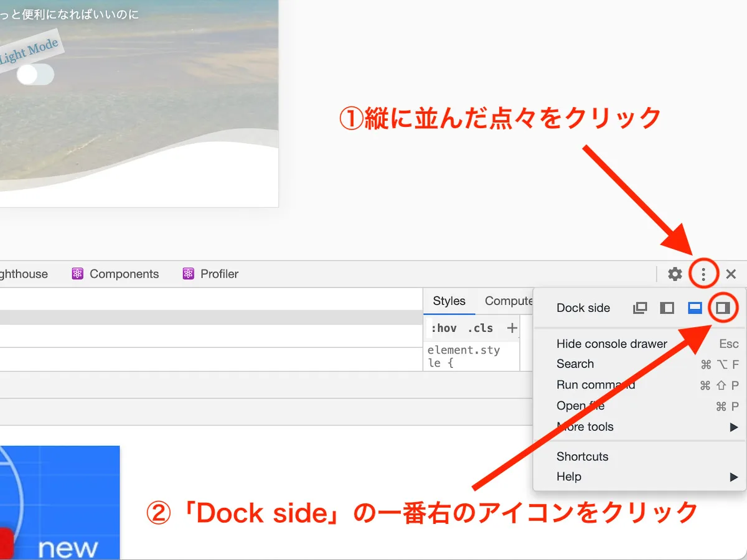Screen dimensions: 747x560
Task: Select Run command from the menu
Action: 595,385
